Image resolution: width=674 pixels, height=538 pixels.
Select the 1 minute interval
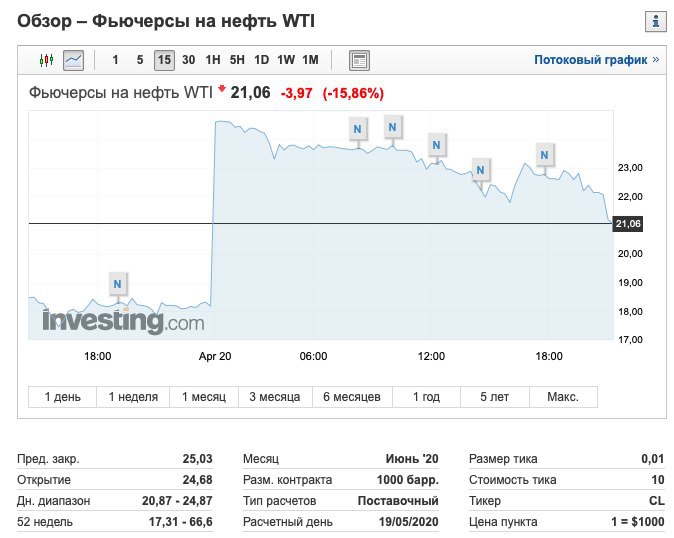[x=115, y=60]
